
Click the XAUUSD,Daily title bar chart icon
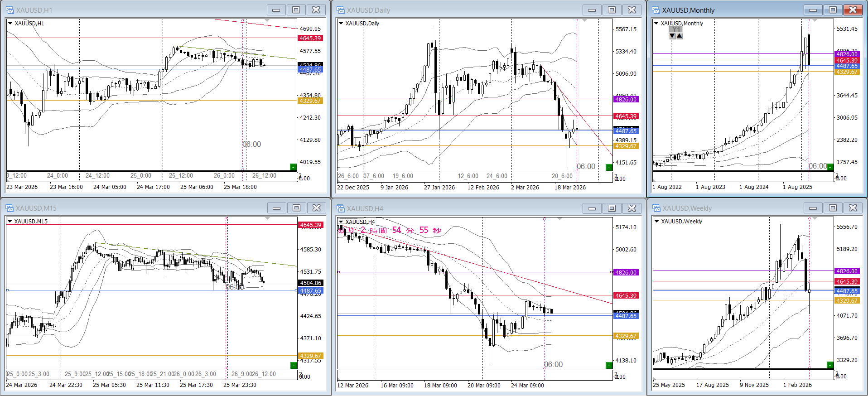[340, 10]
